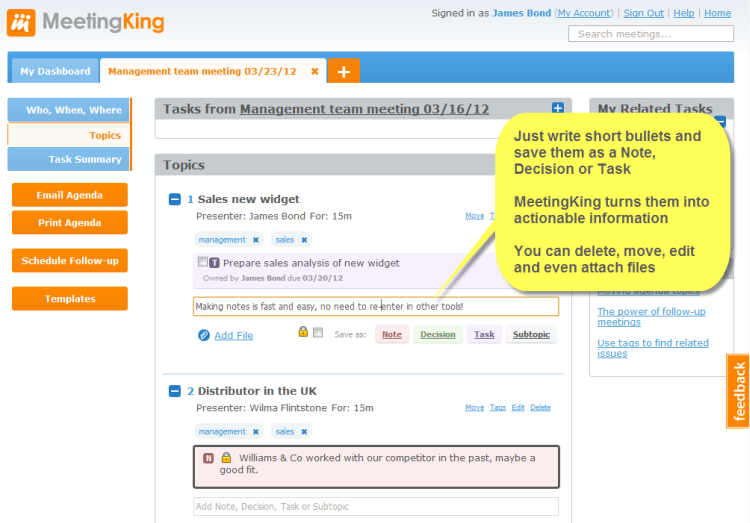Open the Topics section in the sidebar
Viewport: 750px width, 523px height.
coord(68,135)
